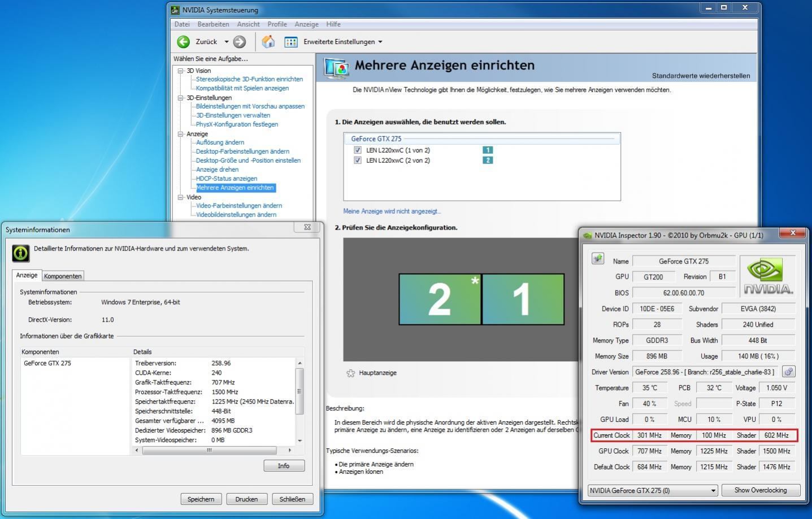The height and width of the screenshot is (519, 812).
Task: Click the upload icon beside Name field
Action: pos(597,258)
